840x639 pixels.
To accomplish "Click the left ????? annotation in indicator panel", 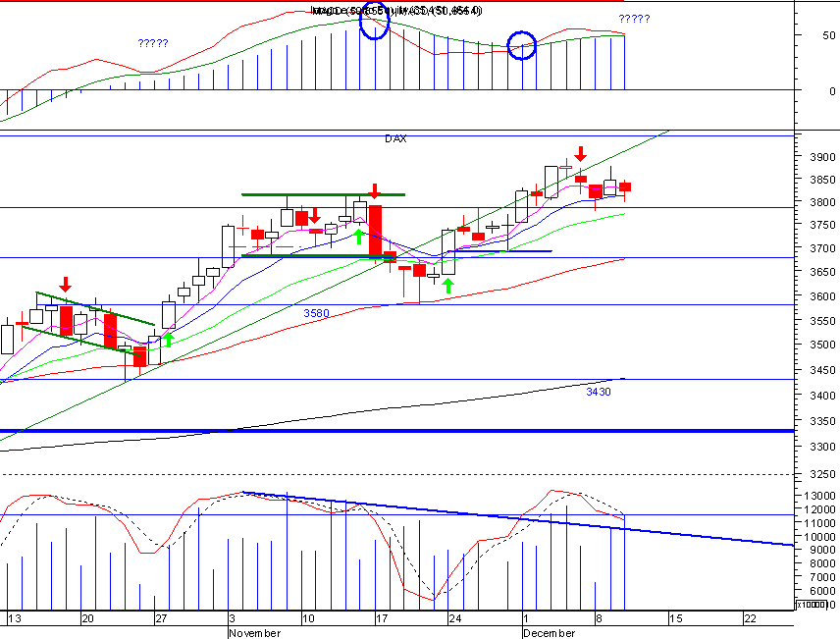I will point(153,43).
